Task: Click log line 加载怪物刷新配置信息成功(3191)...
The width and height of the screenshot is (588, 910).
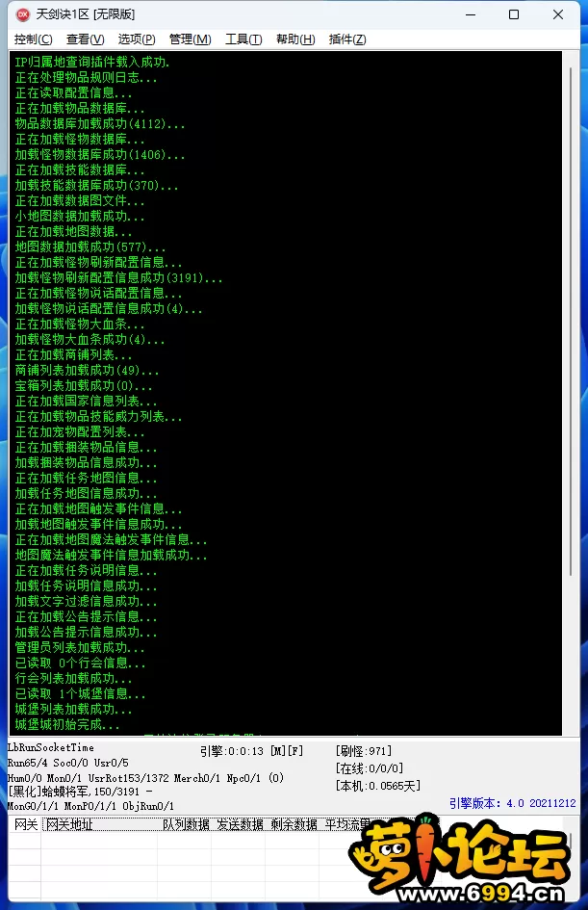Action: tap(119, 277)
